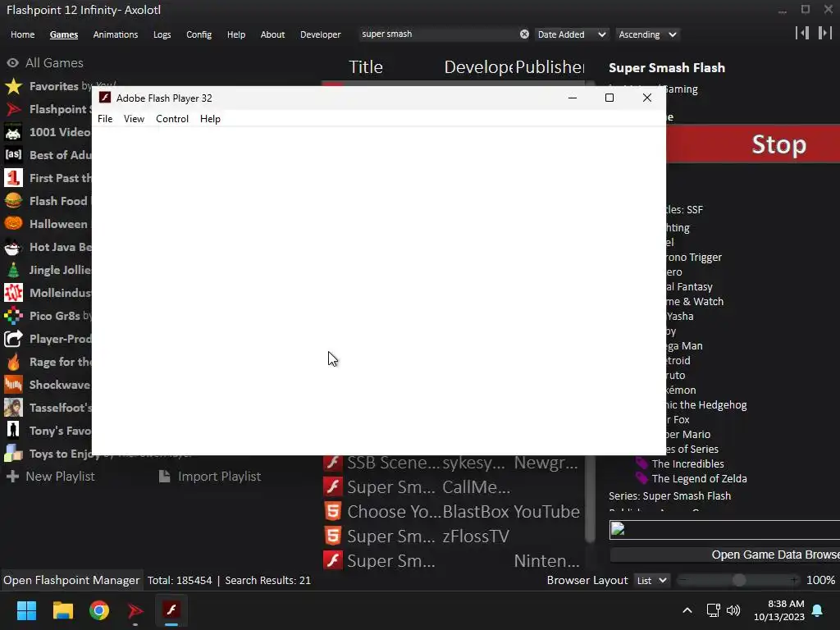Open the Toys to Enjoy playlist icon
This screenshot has width=840, height=630.
point(13,454)
